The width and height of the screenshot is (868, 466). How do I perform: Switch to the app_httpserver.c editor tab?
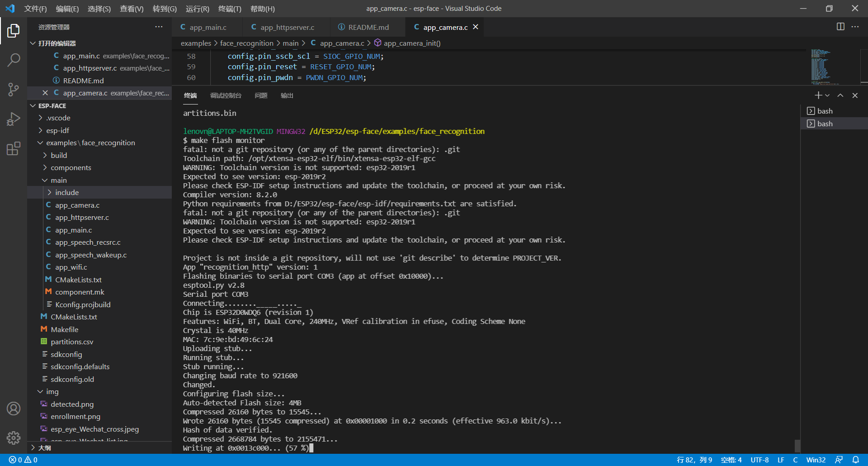tap(287, 27)
